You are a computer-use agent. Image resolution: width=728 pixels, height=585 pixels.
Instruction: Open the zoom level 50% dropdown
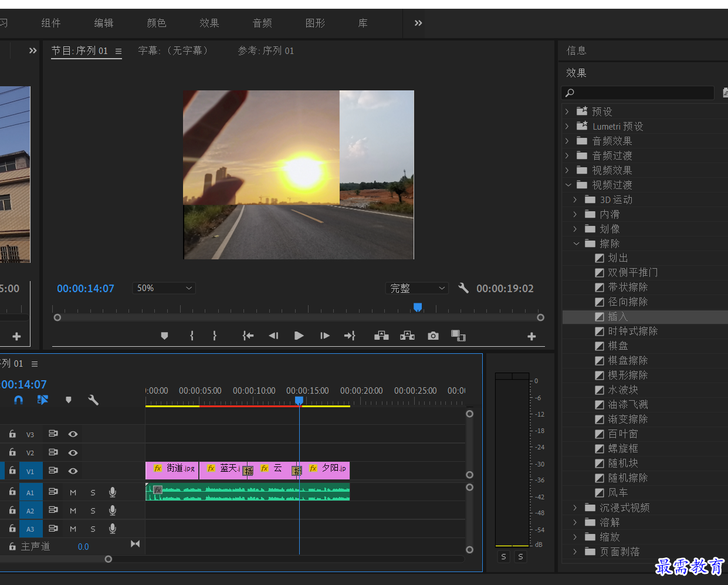(x=164, y=288)
